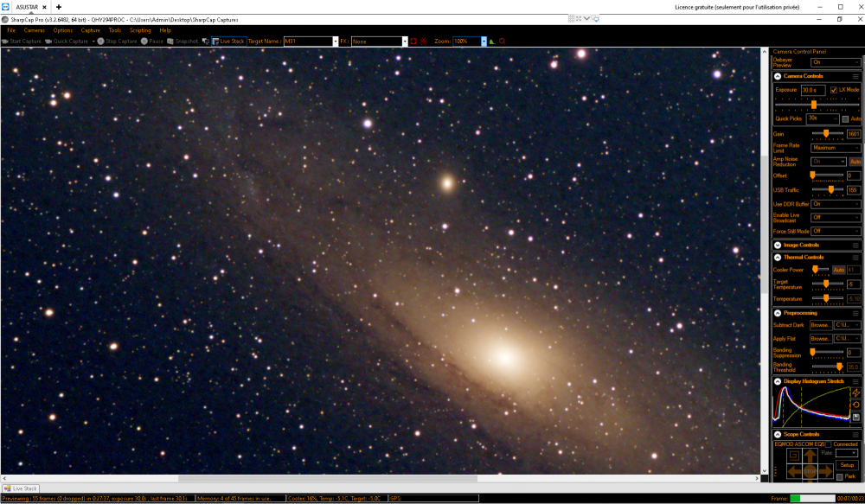Click the scope move left arrow
The image size is (865, 504).
pos(794,471)
